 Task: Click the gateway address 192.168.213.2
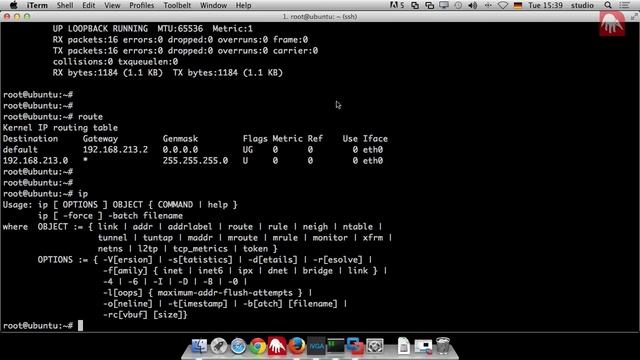click(115, 150)
